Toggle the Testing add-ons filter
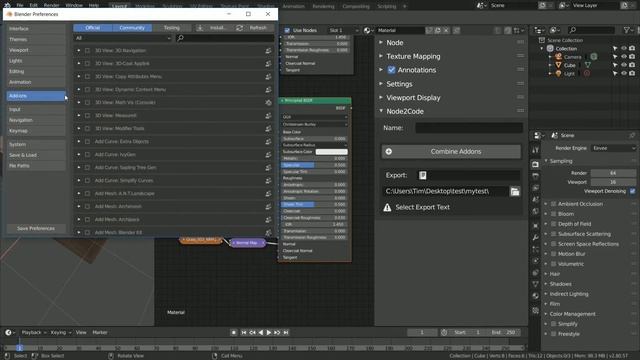This screenshot has height=360, width=640. (x=171, y=28)
